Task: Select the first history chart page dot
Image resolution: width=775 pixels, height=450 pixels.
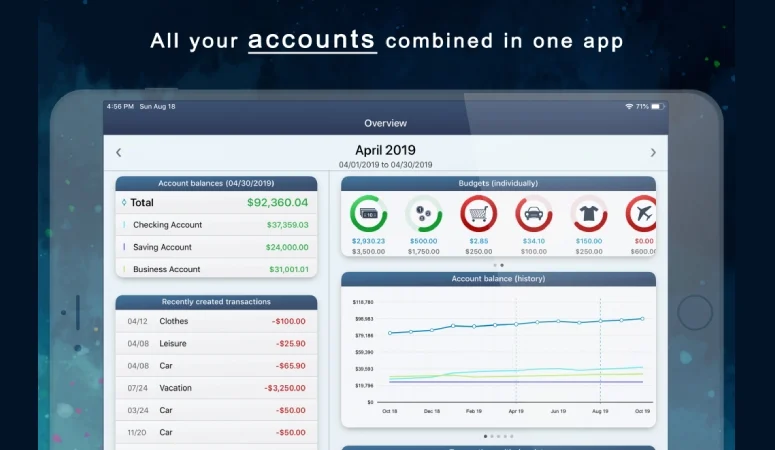Action: (x=485, y=436)
